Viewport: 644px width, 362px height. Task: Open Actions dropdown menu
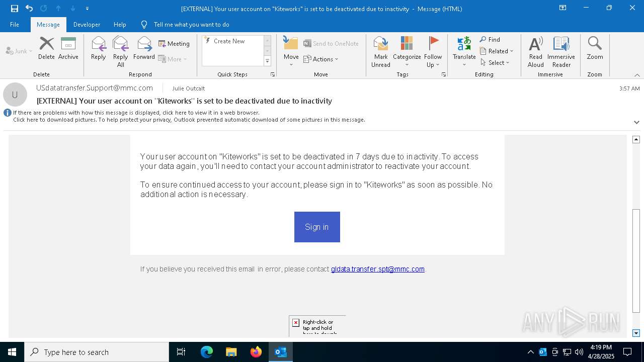[321, 59]
